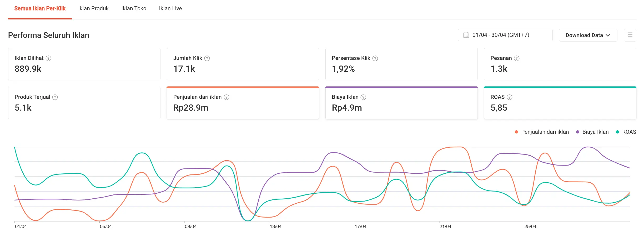This screenshot has height=237, width=644.
Task: Open the Persentase Klik info tooltip icon
Action: tap(375, 58)
